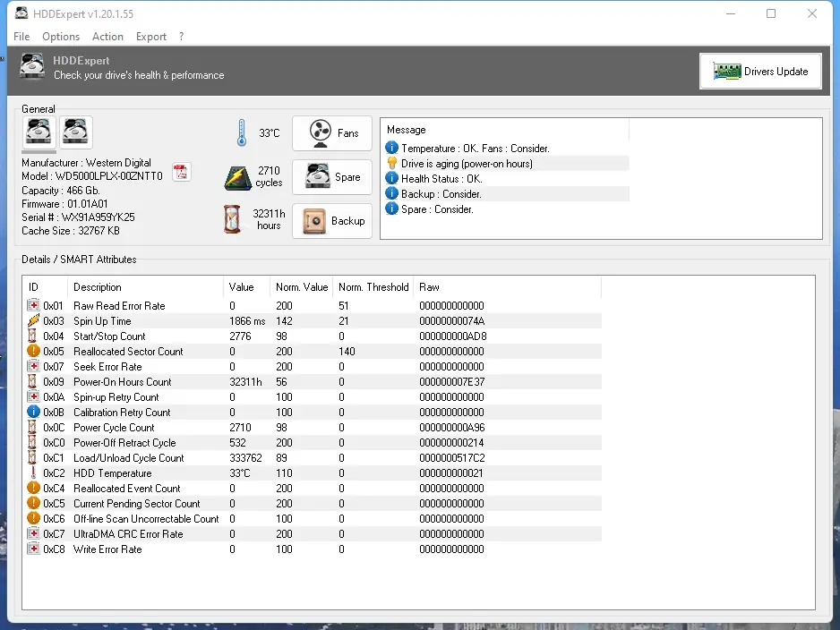The height and width of the screenshot is (630, 840).
Task: Sort by the Value column header
Action: coord(246,287)
